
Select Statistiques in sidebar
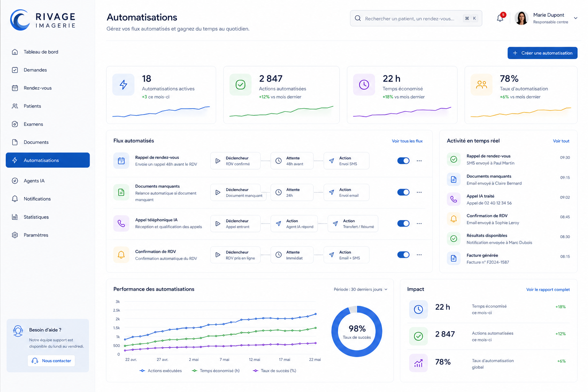pyautogui.click(x=47, y=217)
